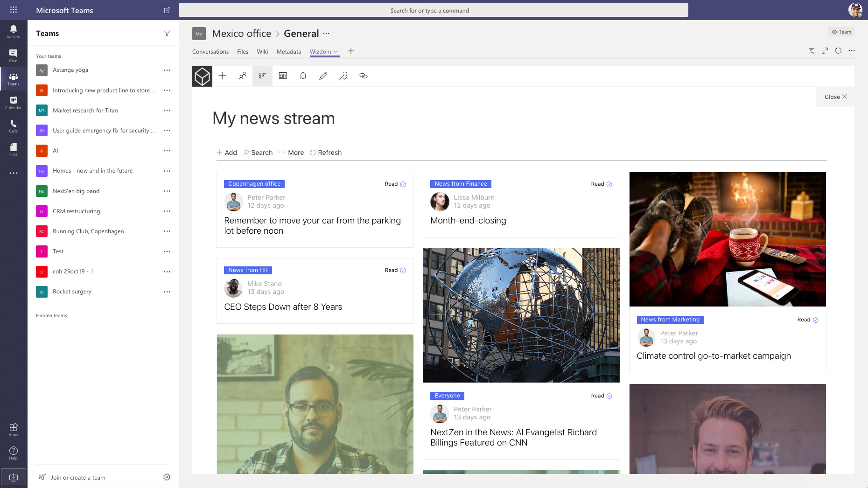
Task: Open more options for Rocket surgery team
Action: 167,292
